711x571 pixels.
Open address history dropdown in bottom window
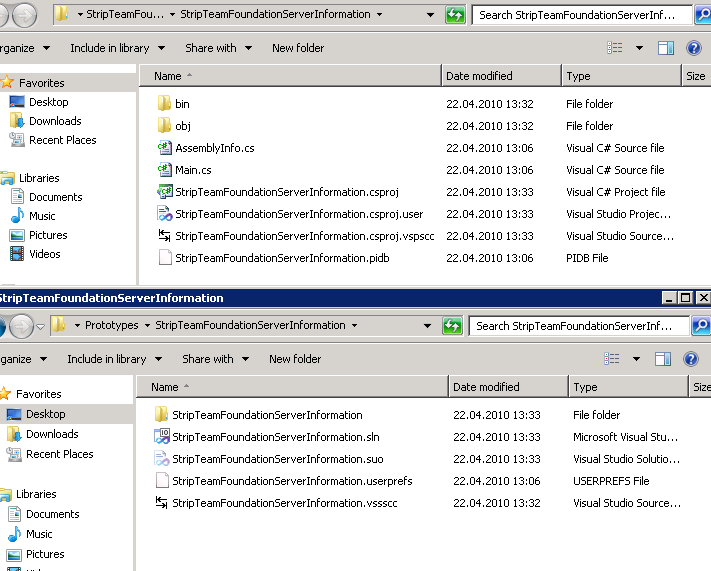coord(427,326)
